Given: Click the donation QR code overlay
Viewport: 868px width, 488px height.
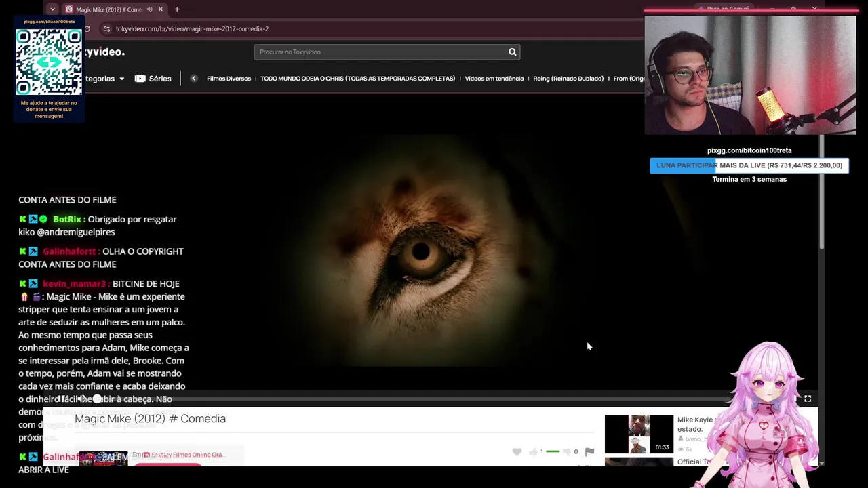Looking at the screenshot, I should tap(49, 62).
